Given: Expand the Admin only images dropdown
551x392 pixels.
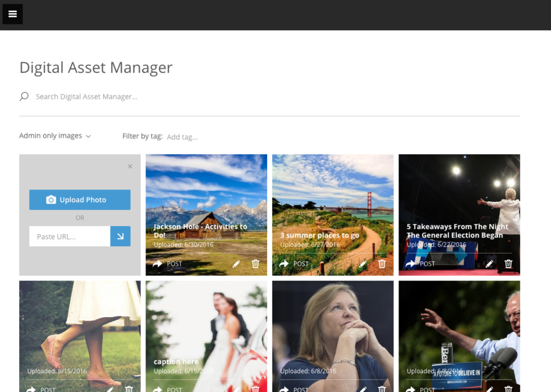Looking at the screenshot, I should point(55,136).
